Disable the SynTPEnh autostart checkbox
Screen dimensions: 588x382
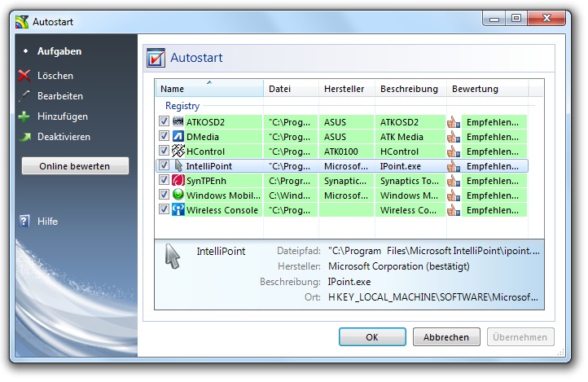pyautogui.click(x=164, y=179)
